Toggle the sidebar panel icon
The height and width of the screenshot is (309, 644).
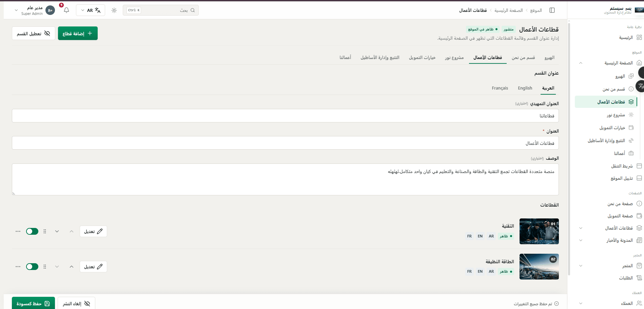[552, 10]
